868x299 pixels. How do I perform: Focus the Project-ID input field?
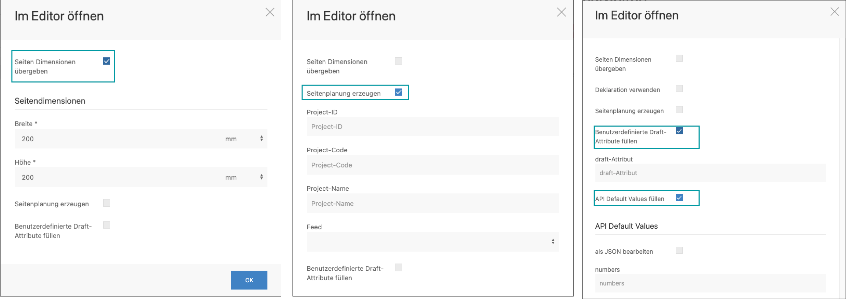click(432, 127)
